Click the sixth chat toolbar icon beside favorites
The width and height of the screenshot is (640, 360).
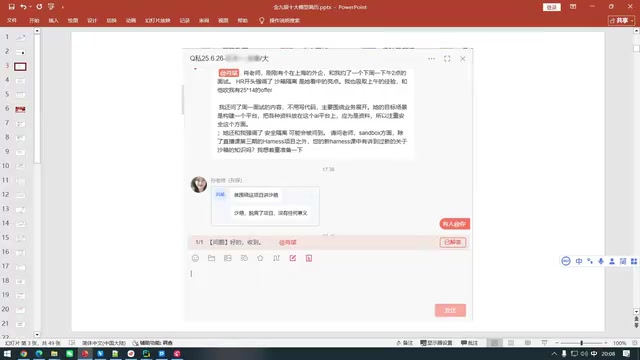(276, 258)
